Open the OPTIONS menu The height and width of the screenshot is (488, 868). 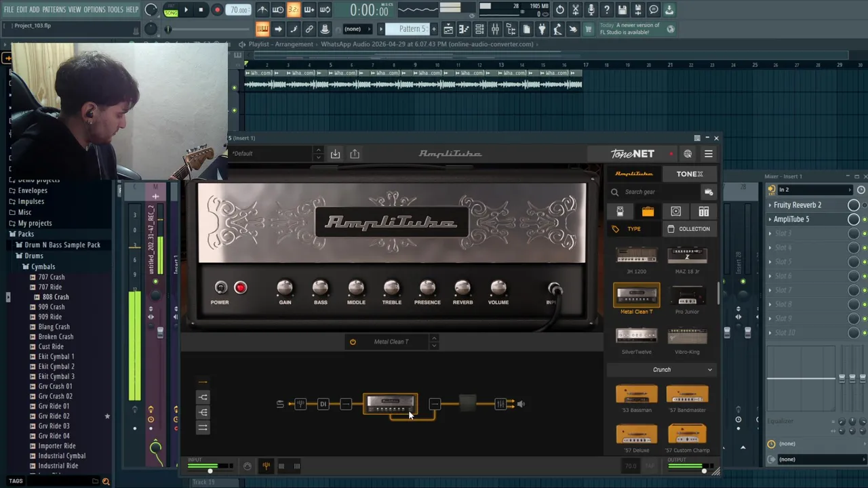[94, 9]
